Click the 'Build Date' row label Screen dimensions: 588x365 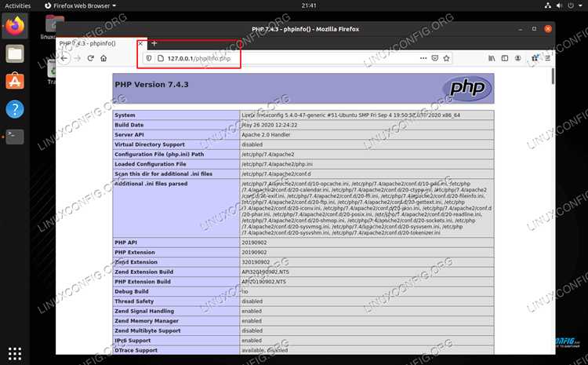click(x=129, y=125)
